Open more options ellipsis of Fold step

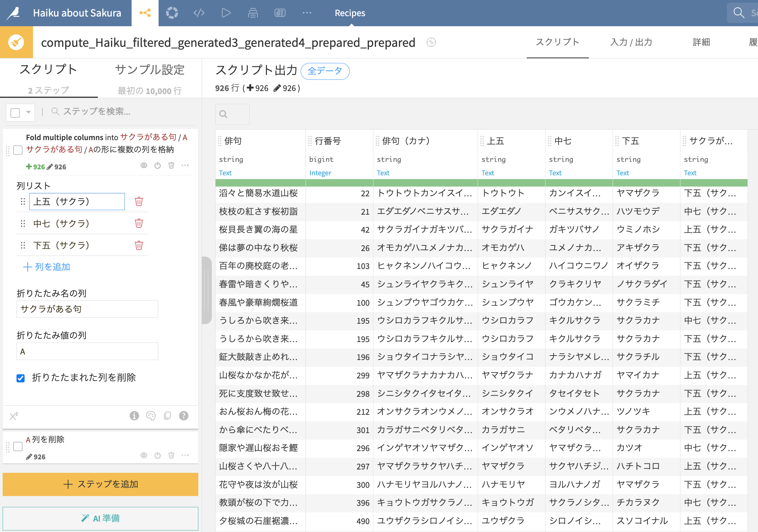click(185, 165)
